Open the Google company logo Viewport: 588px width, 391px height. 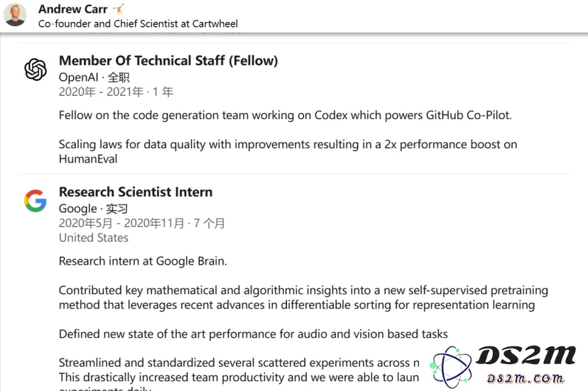coord(36,201)
